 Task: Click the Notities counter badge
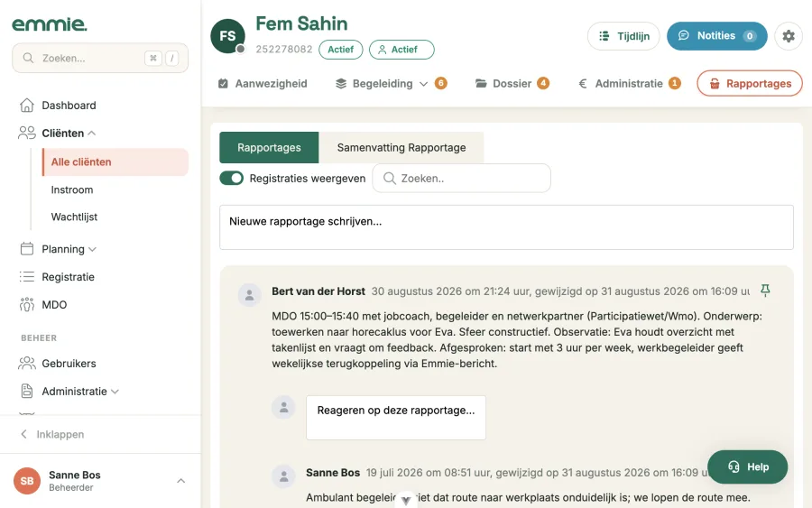click(750, 36)
